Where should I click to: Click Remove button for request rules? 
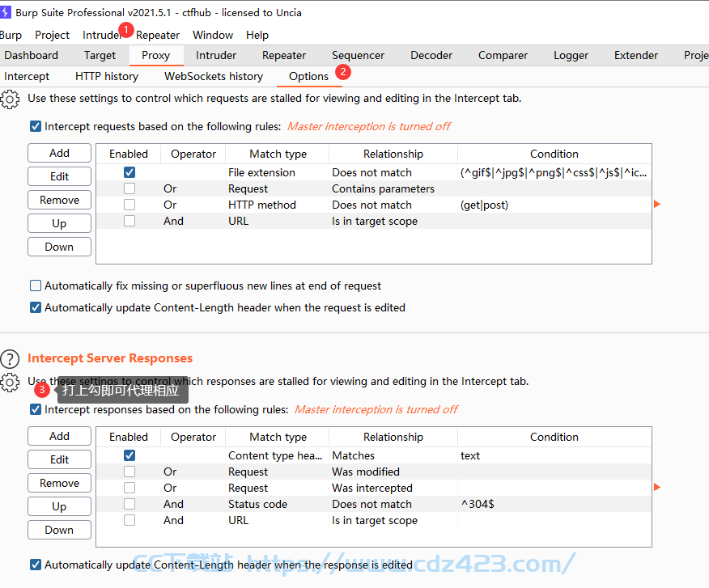[59, 200]
